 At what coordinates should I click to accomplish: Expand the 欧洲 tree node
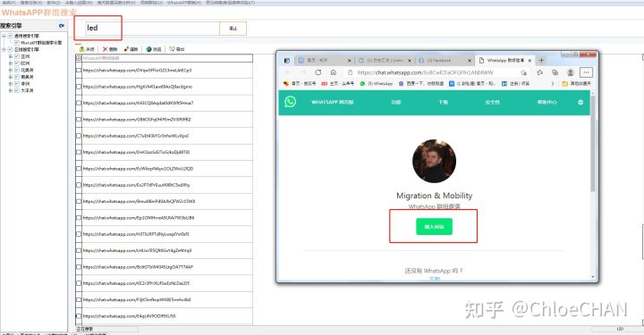10,63
